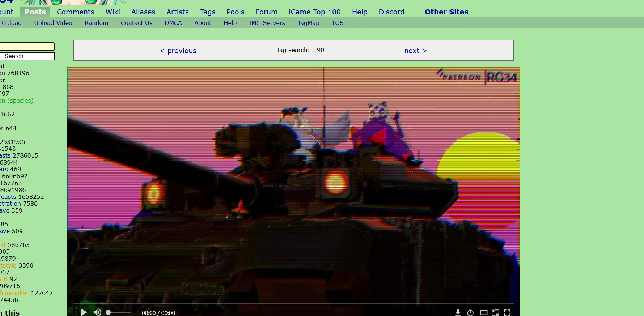
Task: Open Aliases in the top navigation
Action: (x=143, y=12)
